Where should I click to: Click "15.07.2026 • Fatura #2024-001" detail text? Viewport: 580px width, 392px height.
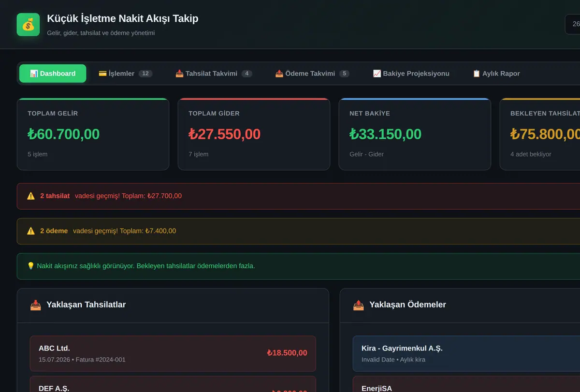pos(82,360)
